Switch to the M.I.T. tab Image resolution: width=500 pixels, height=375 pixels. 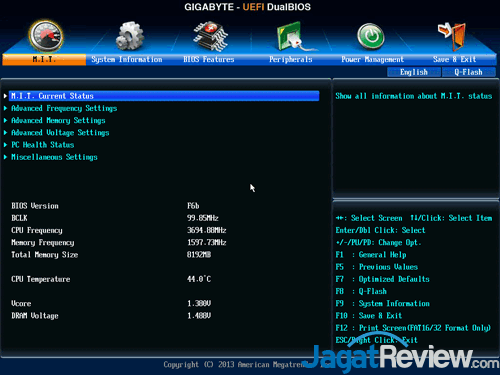click(44, 59)
